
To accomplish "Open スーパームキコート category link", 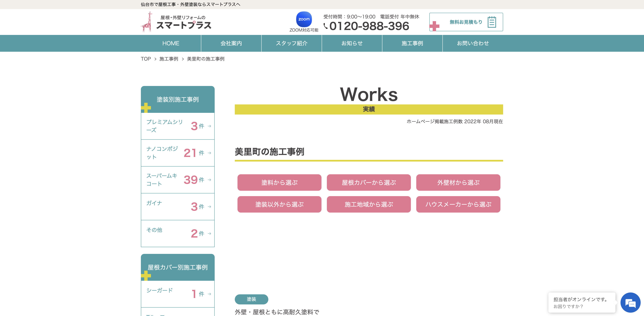I will click(x=178, y=180).
